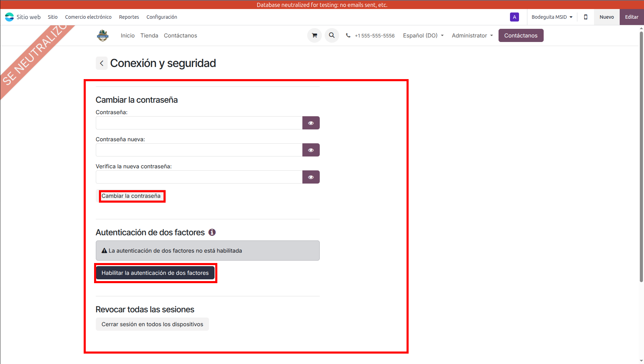644x364 pixels.
Task: Click the back arrow beside Conexión y seguridad
Action: (101, 63)
